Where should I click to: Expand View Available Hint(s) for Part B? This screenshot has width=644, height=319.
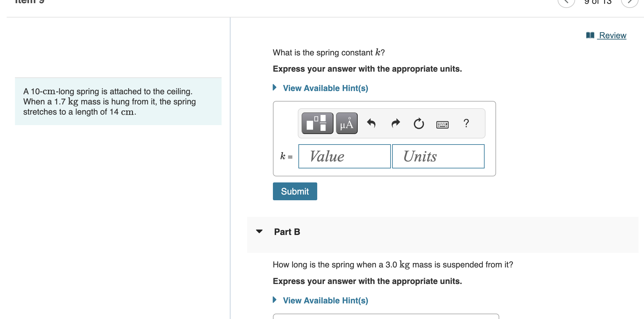(x=325, y=300)
